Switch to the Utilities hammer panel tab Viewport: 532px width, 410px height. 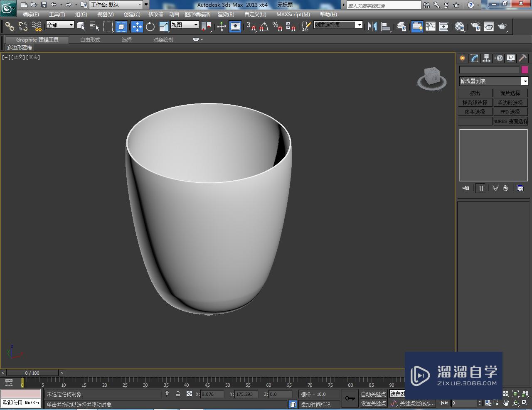point(522,58)
